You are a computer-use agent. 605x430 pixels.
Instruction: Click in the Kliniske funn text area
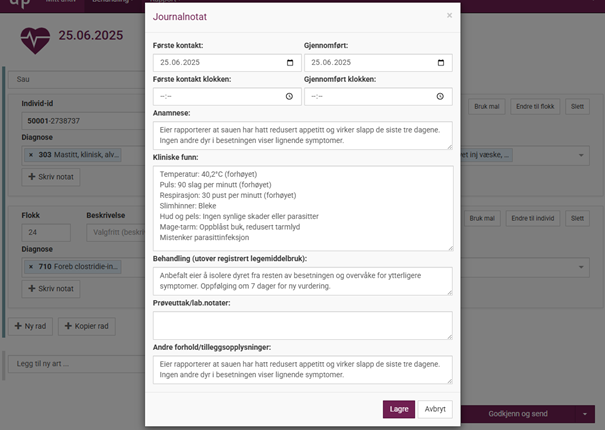302,207
